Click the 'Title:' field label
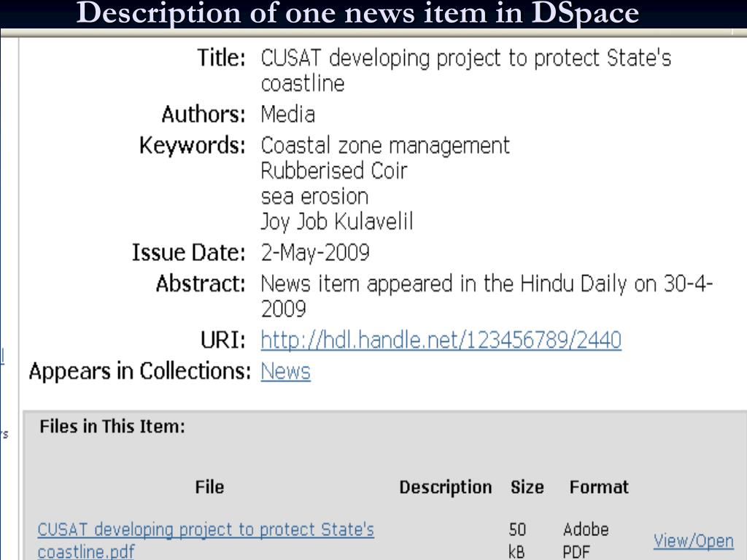The image size is (747, 560). 222,58
